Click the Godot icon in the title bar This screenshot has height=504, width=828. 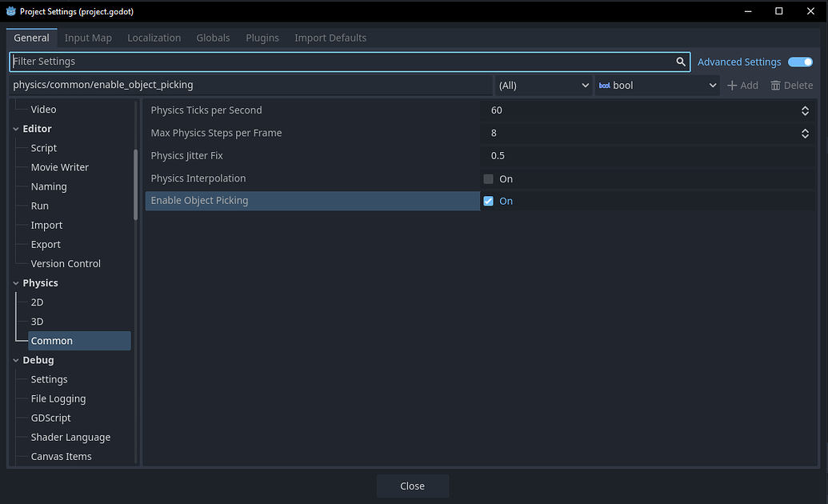(x=10, y=11)
